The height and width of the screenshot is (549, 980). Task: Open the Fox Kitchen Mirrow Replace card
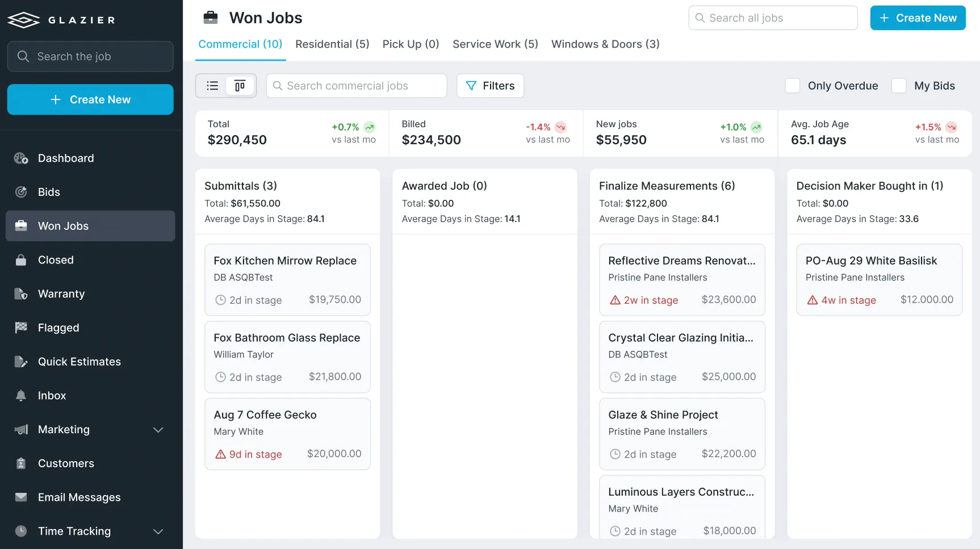pyautogui.click(x=287, y=280)
